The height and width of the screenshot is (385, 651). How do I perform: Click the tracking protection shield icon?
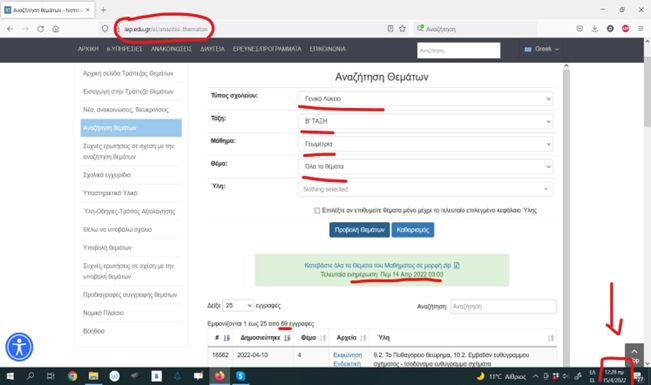click(x=105, y=29)
